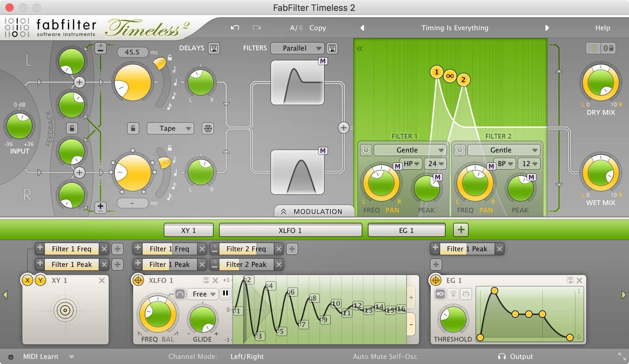Advance to the next preset after Timing Is Everything
Viewport: 629px width, 364px height.
coord(547,28)
